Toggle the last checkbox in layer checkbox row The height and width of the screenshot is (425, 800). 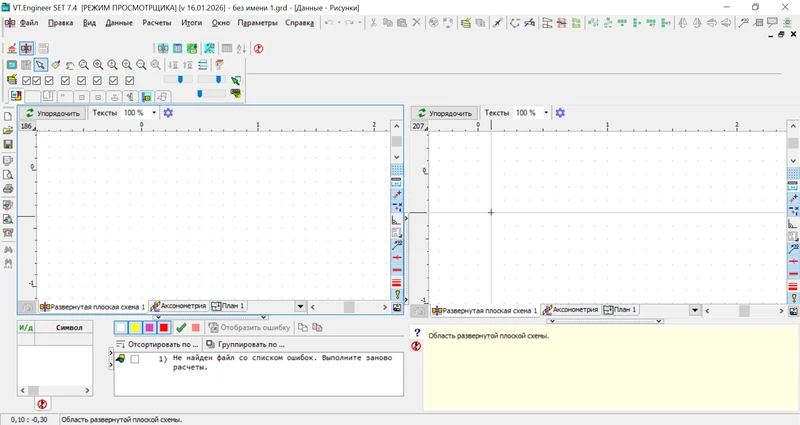(x=129, y=81)
